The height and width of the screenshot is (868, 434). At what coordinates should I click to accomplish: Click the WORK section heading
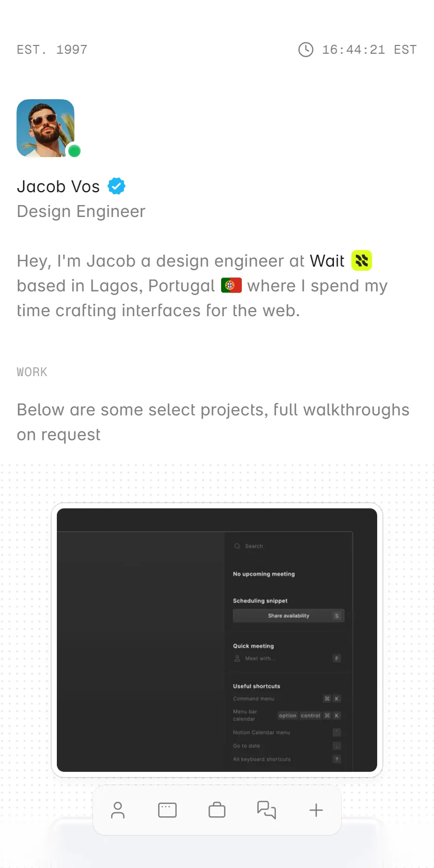32,372
